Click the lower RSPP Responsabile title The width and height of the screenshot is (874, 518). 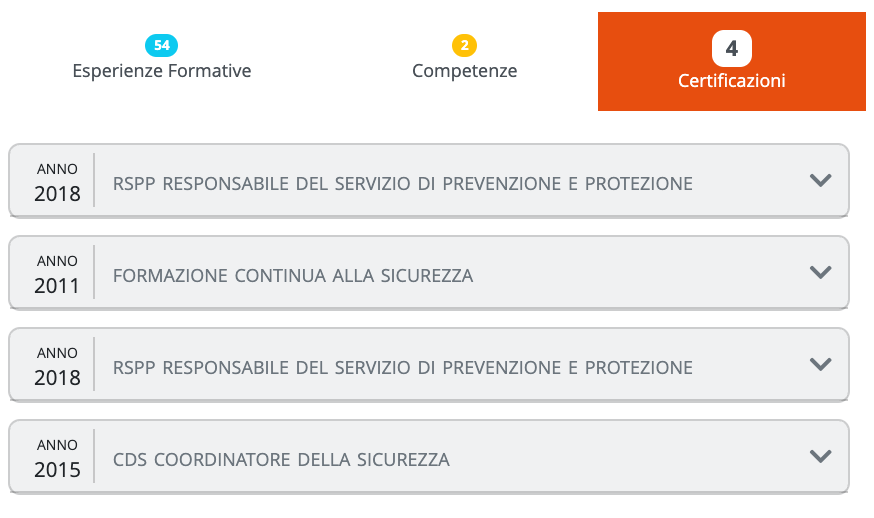[x=402, y=368]
